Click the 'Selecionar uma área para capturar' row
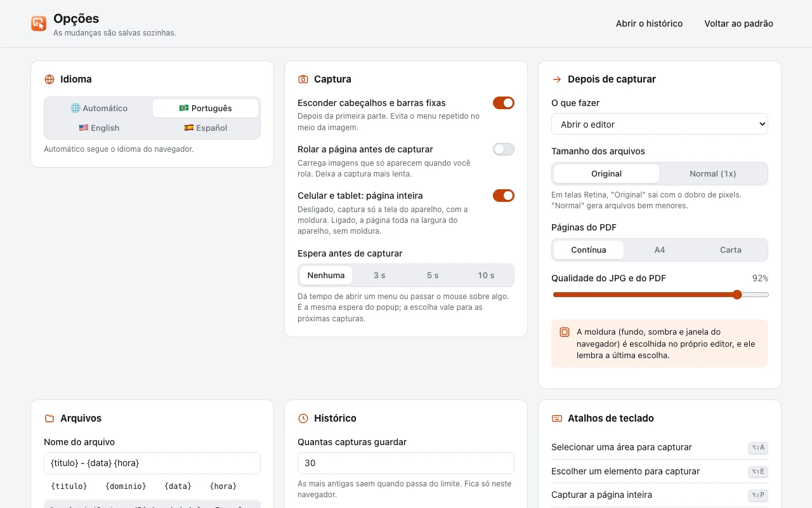Image resolution: width=812 pixels, height=508 pixels. coord(660,448)
